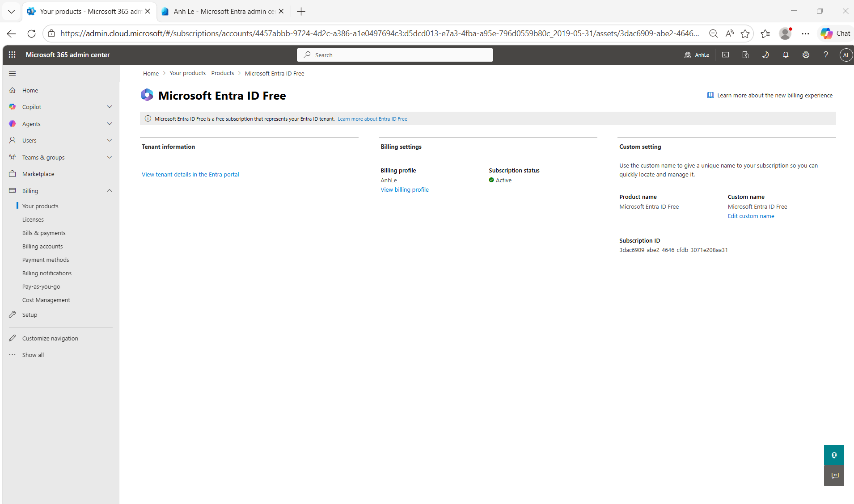Click Your products - Products breadcrumb

pos(202,73)
